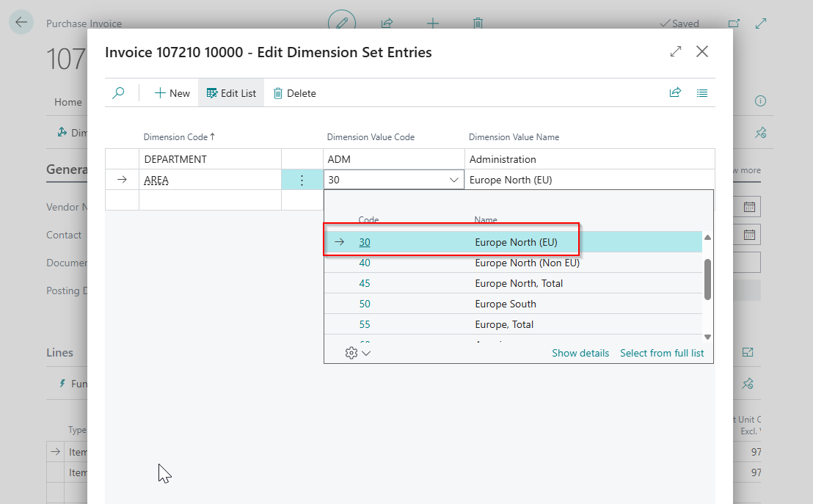Click the edit pencil icon on Purchase Invoice
Viewport: 813px width, 504px height.
(342, 22)
